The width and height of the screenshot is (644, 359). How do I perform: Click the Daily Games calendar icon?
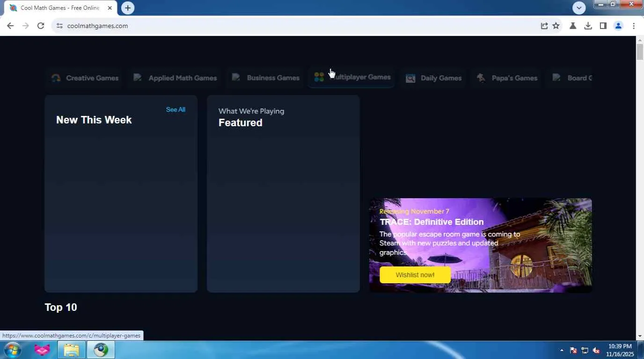pyautogui.click(x=410, y=78)
